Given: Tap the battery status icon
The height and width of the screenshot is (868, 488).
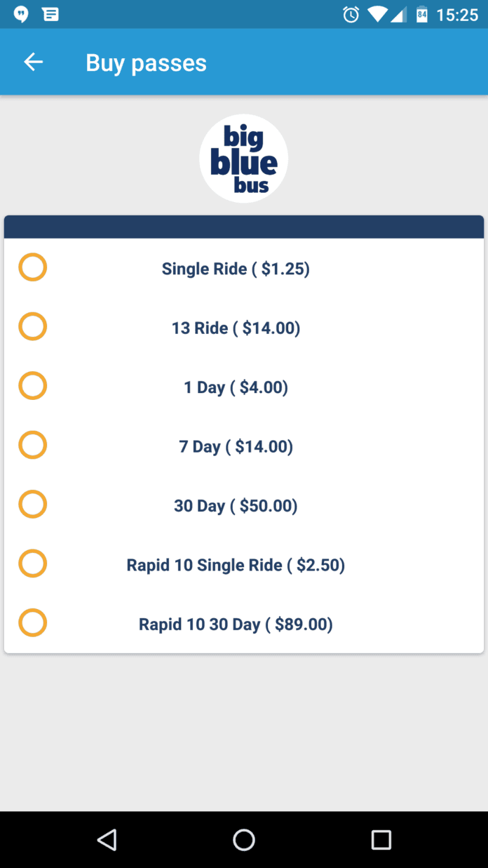Looking at the screenshot, I should tap(421, 14).
